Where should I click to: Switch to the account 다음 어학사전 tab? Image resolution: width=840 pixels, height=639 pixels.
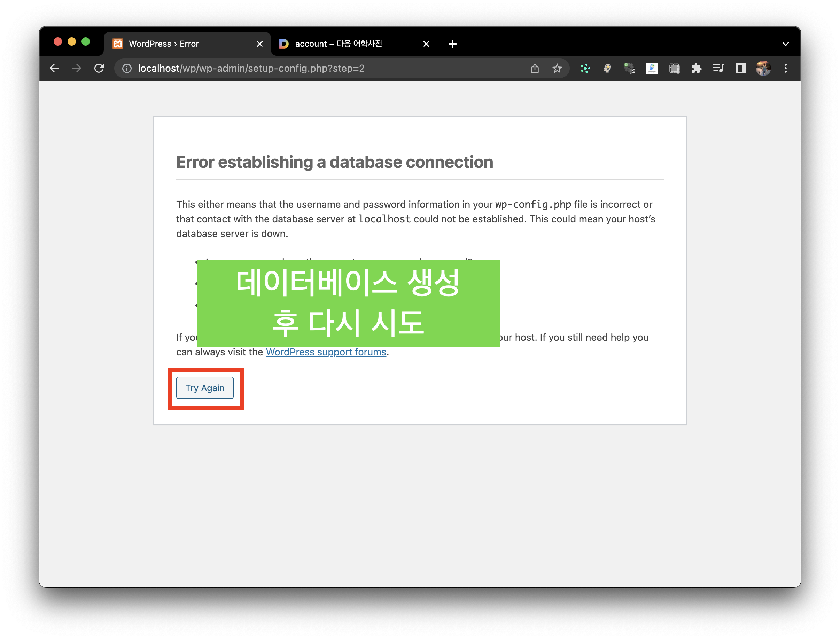pos(339,44)
